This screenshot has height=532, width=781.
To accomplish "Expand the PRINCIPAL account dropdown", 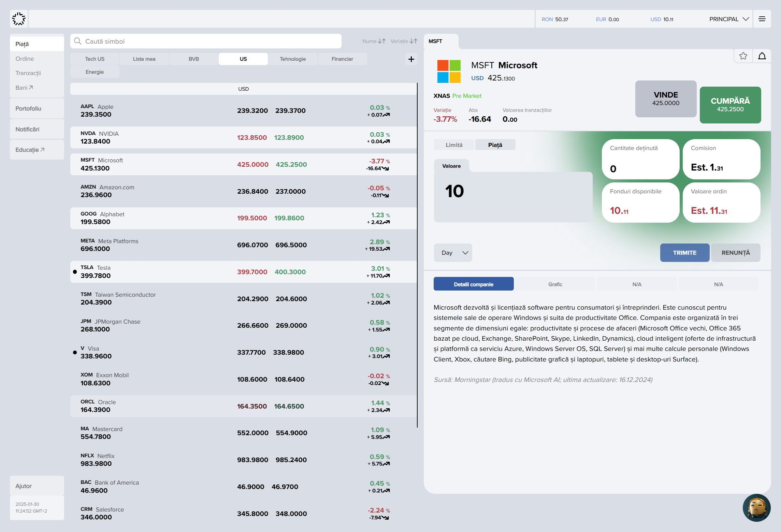I will point(729,19).
